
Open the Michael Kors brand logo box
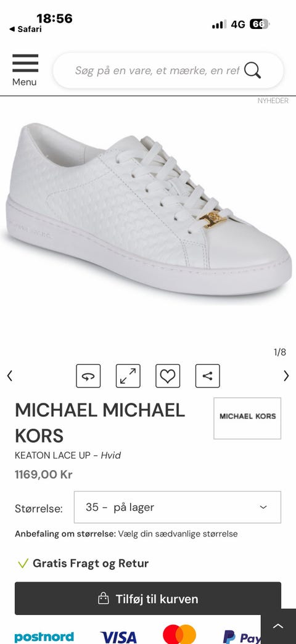(247, 418)
